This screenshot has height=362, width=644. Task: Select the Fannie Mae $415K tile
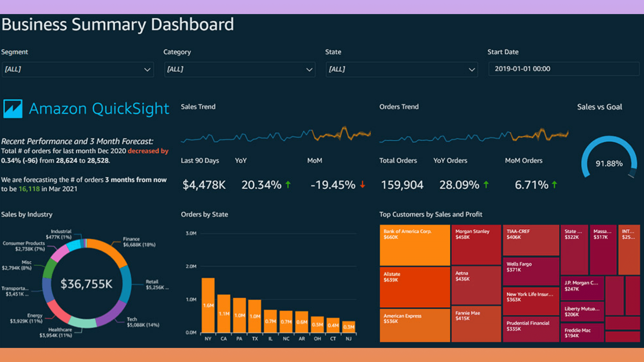[x=476, y=324]
